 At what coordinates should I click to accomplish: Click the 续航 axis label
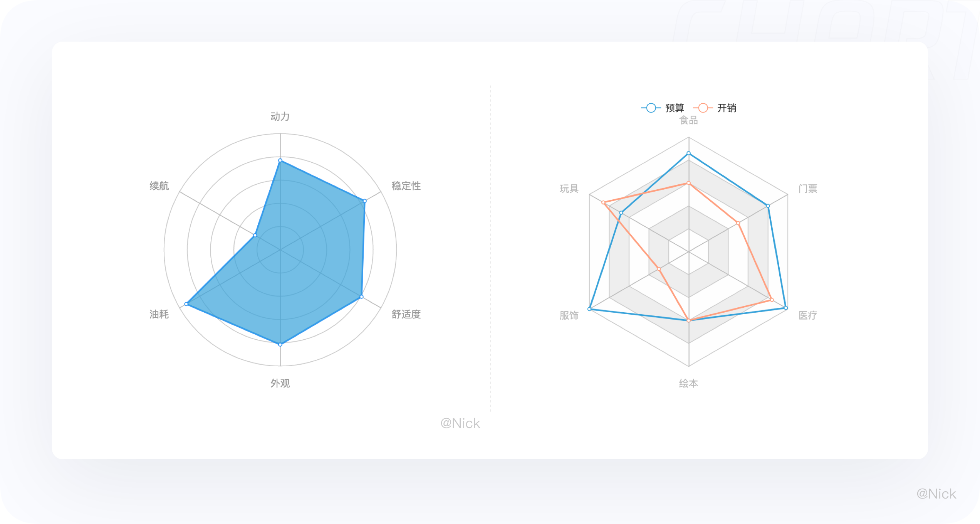(159, 186)
